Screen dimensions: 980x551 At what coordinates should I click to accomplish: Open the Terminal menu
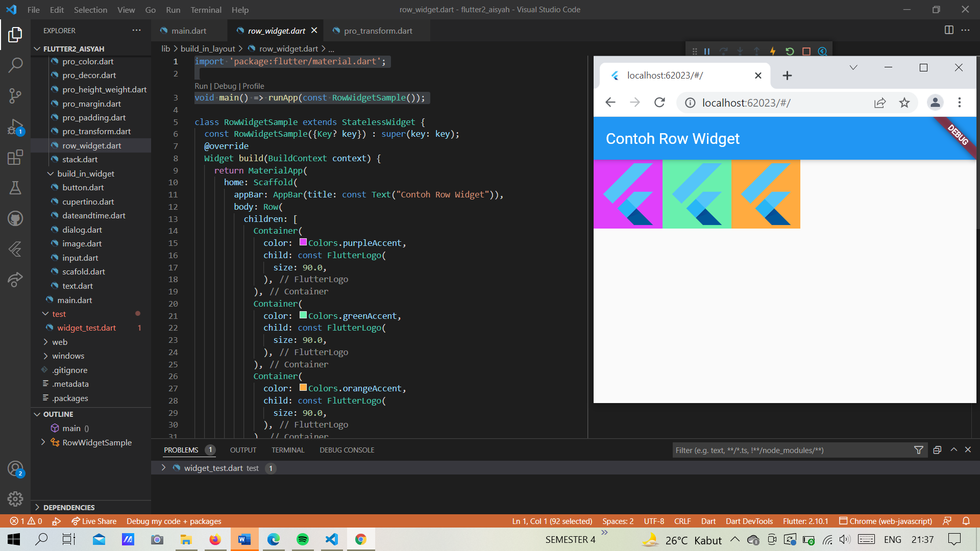tap(206, 10)
